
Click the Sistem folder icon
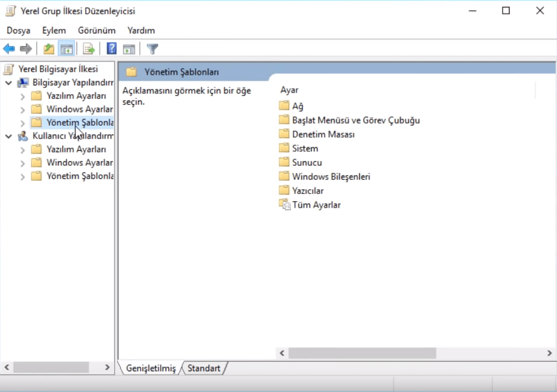click(284, 148)
